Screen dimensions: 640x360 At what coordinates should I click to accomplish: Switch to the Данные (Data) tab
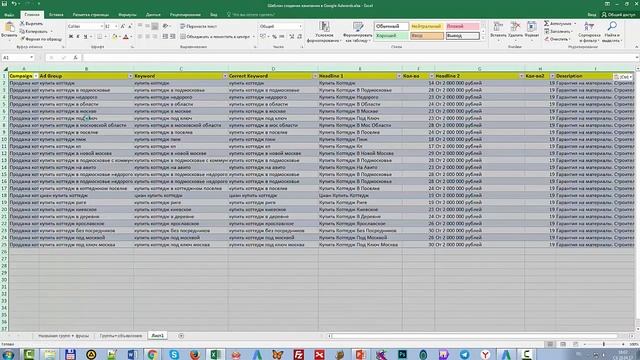(153, 15)
